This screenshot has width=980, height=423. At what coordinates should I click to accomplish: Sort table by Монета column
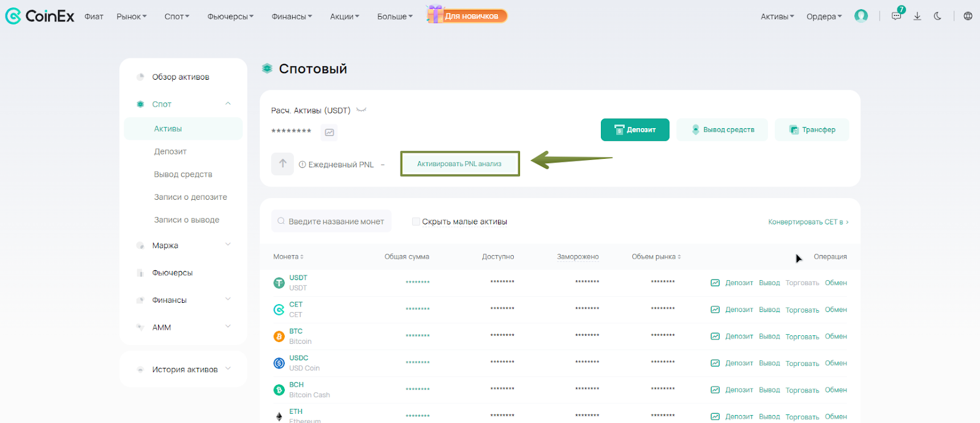(x=288, y=257)
